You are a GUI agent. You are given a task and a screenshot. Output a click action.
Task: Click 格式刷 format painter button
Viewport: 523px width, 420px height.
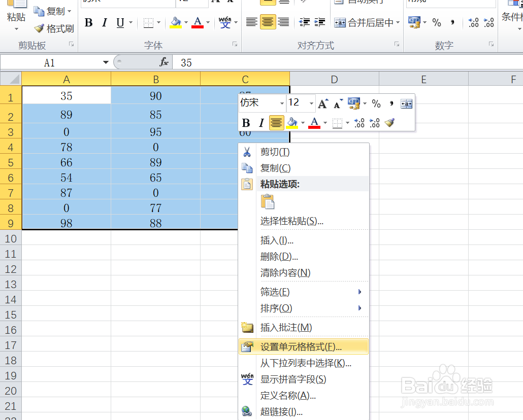pyautogui.click(x=54, y=29)
